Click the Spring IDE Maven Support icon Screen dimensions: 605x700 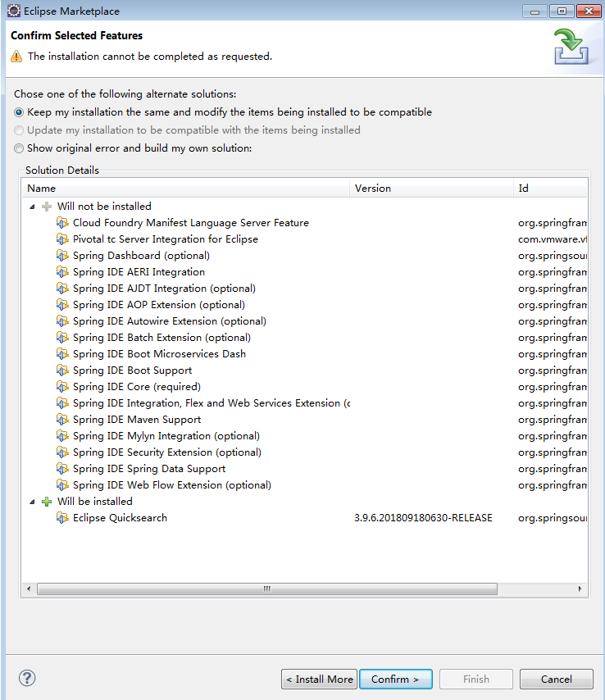click(62, 420)
